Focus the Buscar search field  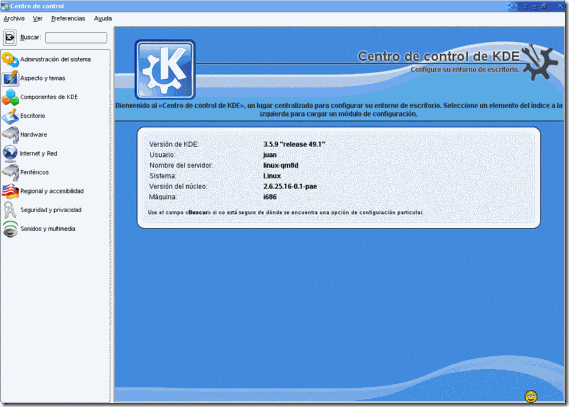click(76, 37)
